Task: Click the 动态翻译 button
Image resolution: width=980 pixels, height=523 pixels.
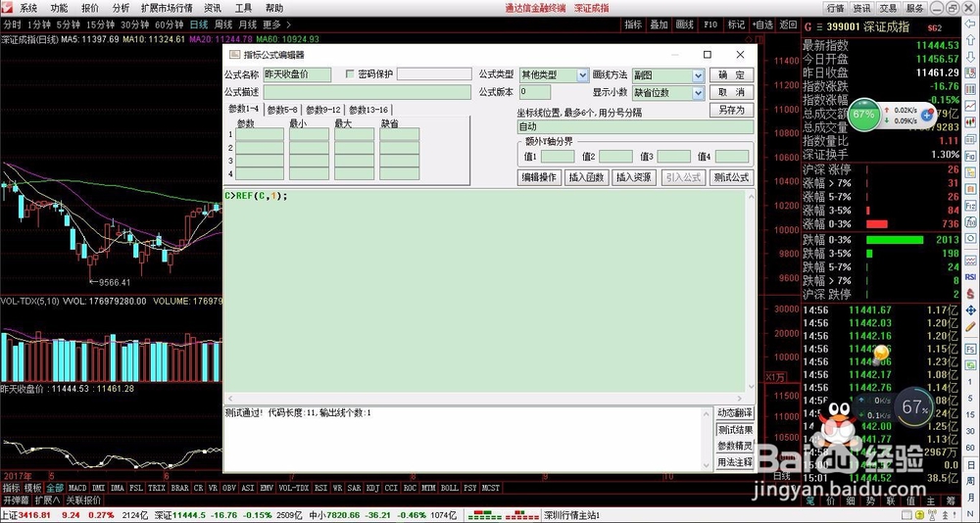Action: [x=735, y=413]
